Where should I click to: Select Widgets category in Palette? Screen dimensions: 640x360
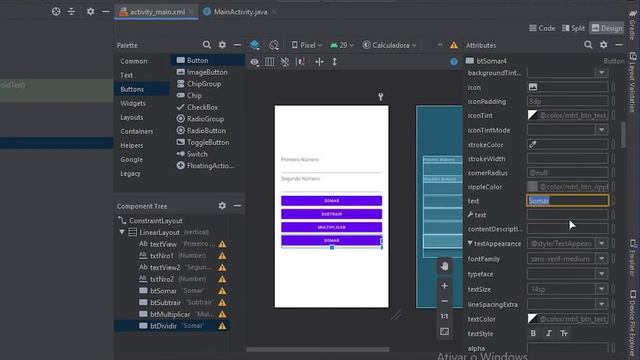[142, 103]
